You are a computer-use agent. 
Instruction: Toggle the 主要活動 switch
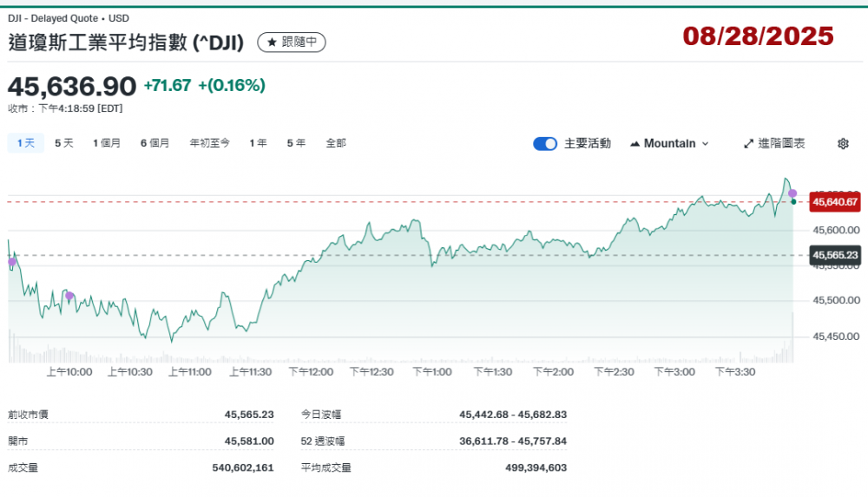(x=545, y=144)
